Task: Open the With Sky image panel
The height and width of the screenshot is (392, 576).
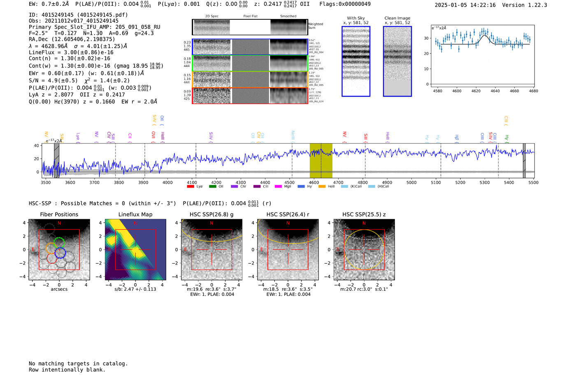Action: point(356,61)
